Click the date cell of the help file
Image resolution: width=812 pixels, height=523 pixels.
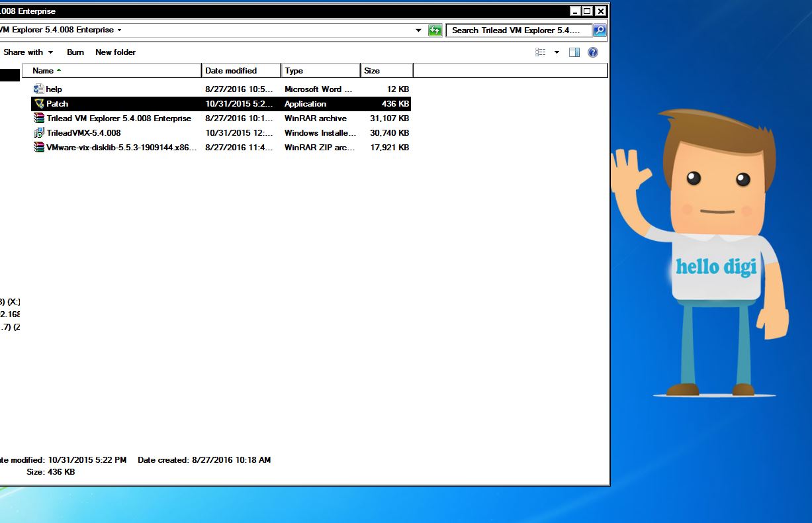point(239,89)
